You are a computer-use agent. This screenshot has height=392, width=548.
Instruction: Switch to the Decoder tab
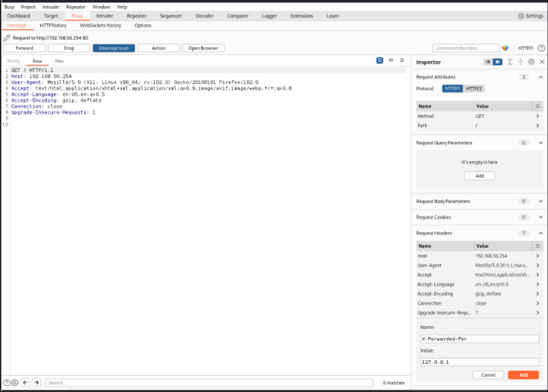205,16
